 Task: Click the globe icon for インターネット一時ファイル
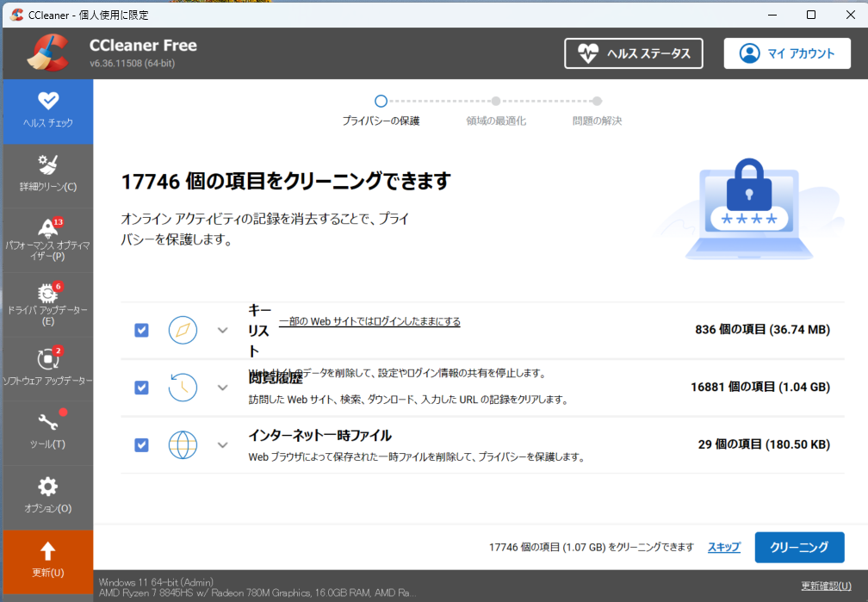183,444
